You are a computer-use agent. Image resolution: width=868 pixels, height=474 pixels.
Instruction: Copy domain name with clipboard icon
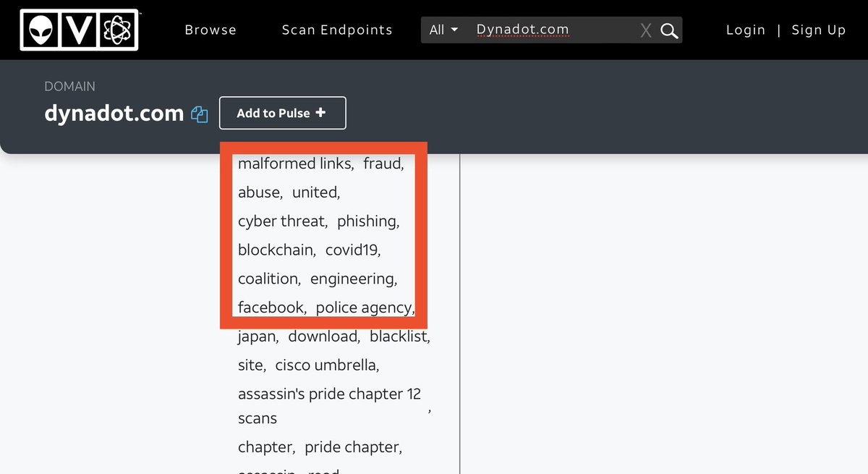(199, 114)
